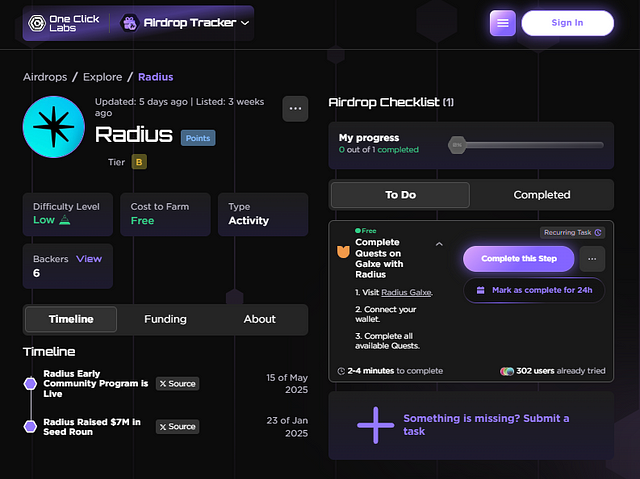Click Mark as complete for 24h
This screenshot has height=479, width=640.
tap(534, 290)
